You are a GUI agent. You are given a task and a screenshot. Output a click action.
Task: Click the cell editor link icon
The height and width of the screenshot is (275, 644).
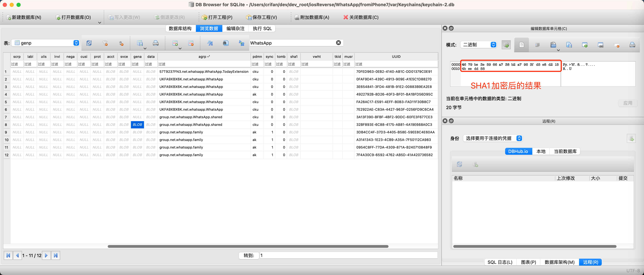tap(601, 45)
